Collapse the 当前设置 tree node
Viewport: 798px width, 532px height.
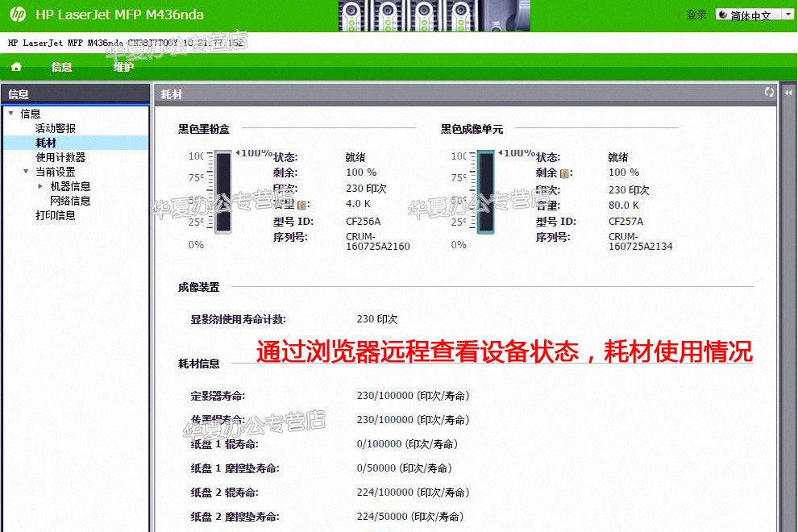[26, 172]
